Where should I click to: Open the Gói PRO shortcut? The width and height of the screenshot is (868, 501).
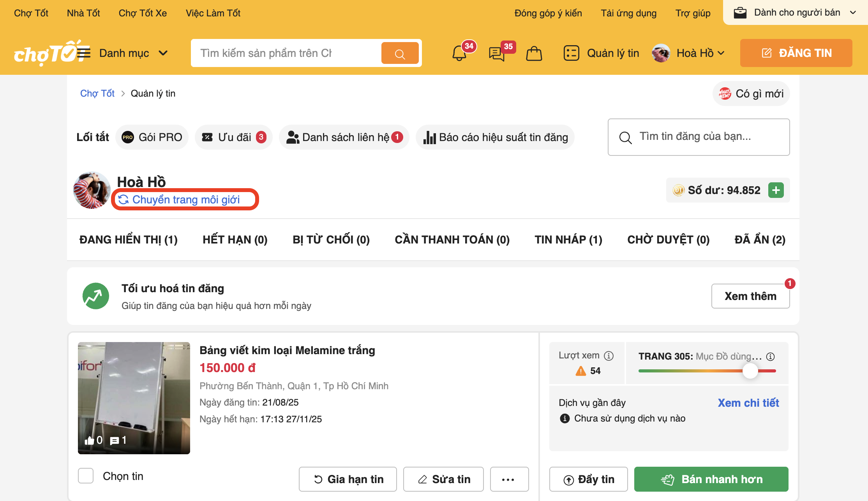tap(152, 137)
